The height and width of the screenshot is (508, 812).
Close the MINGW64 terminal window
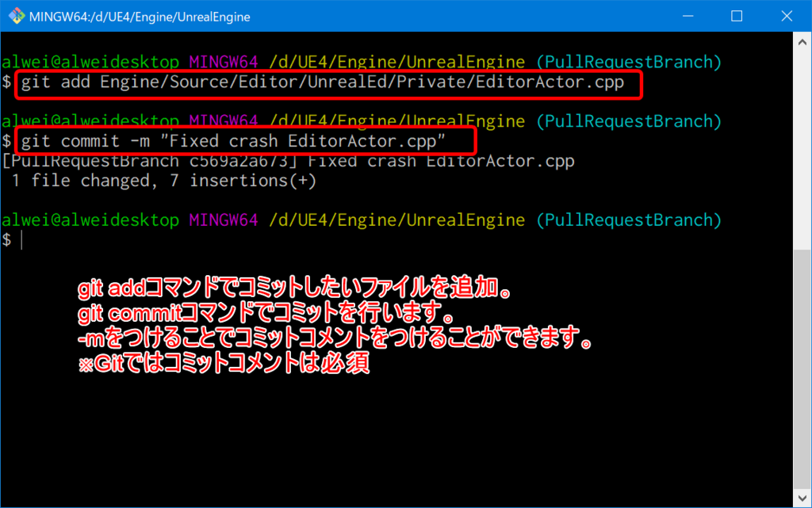787,16
